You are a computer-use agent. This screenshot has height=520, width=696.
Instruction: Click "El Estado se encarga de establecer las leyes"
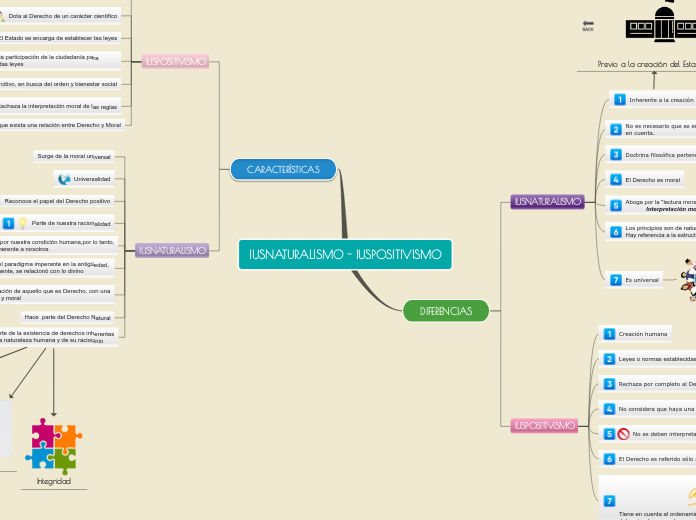[x=60, y=38]
